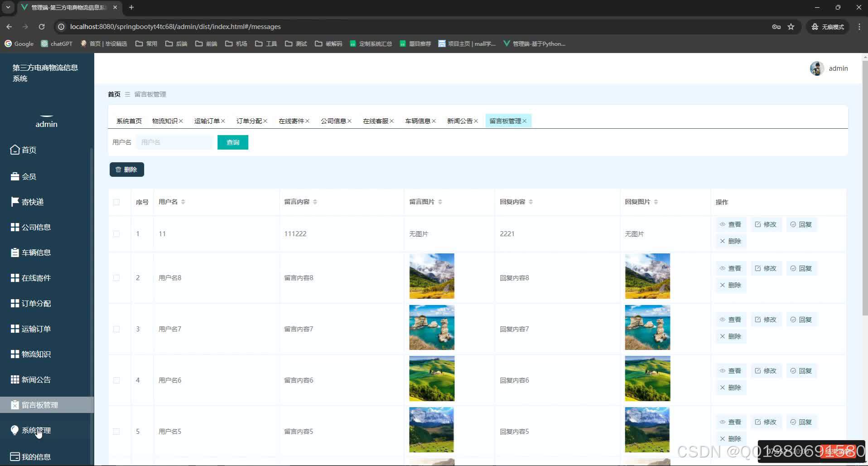Click 修改 for the 用户名6 row

click(x=766, y=371)
